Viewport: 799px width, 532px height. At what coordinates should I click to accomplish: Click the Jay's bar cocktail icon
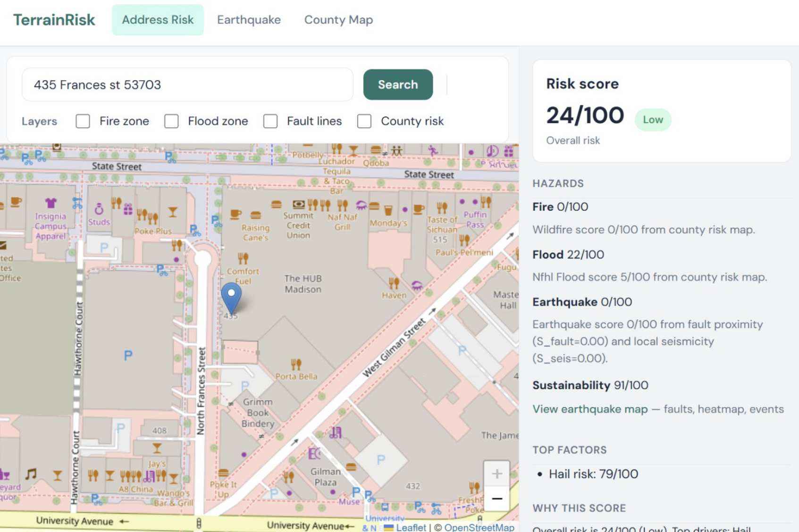[x=157, y=448]
